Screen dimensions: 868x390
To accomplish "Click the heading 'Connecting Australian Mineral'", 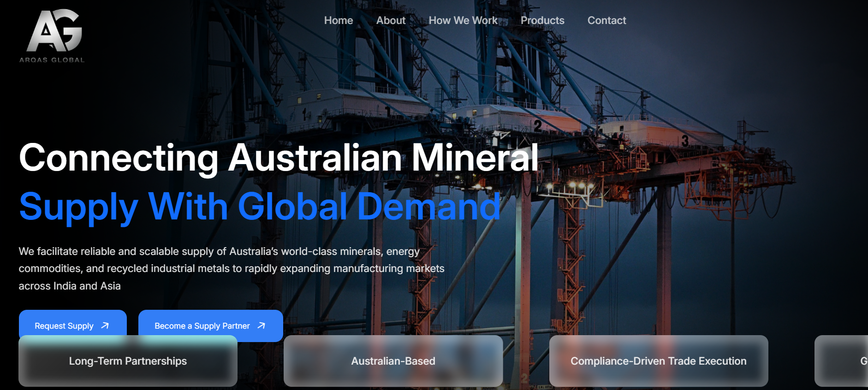I will (x=279, y=158).
